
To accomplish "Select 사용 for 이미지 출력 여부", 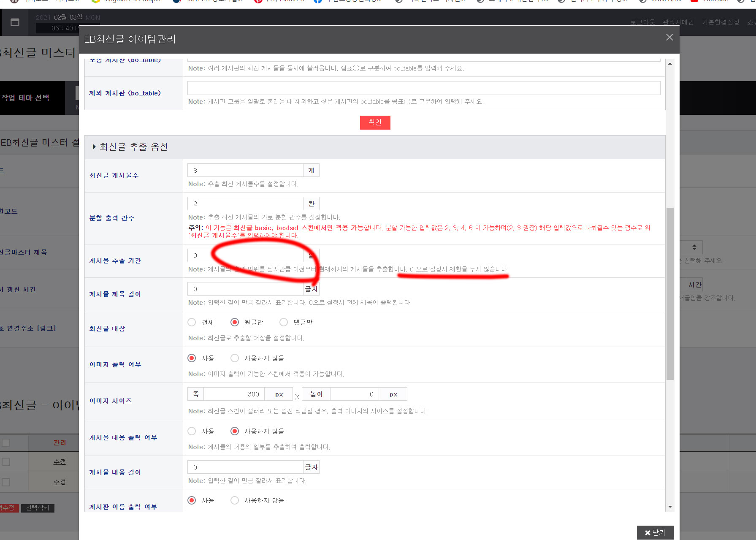I will (x=192, y=358).
